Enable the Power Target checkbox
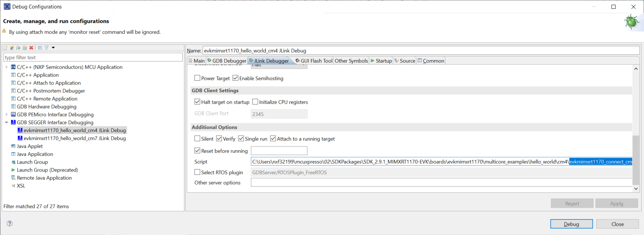Image resolution: width=644 pixels, height=235 pixels. 197,78
